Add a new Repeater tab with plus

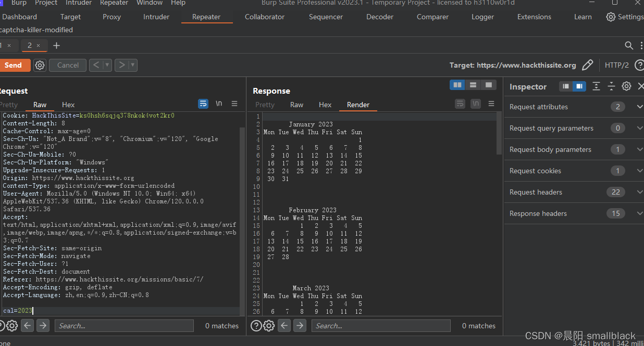click(x=57, y=45)
